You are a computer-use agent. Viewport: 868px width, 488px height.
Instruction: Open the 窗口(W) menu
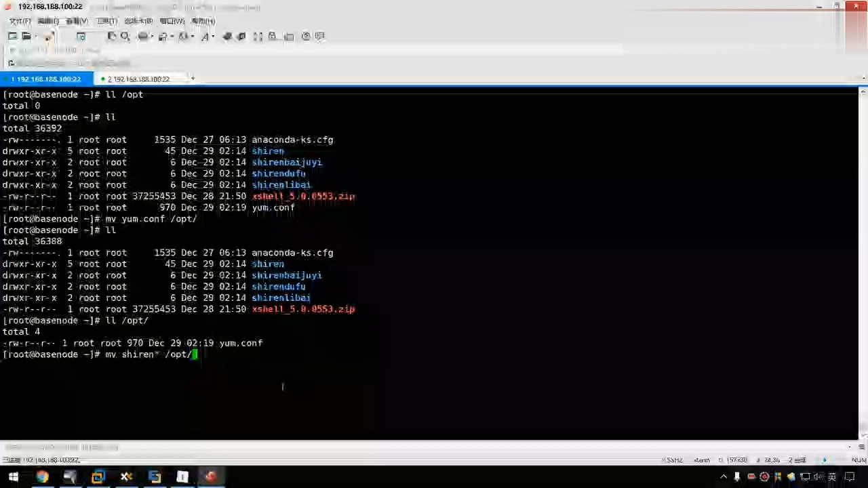172,21
